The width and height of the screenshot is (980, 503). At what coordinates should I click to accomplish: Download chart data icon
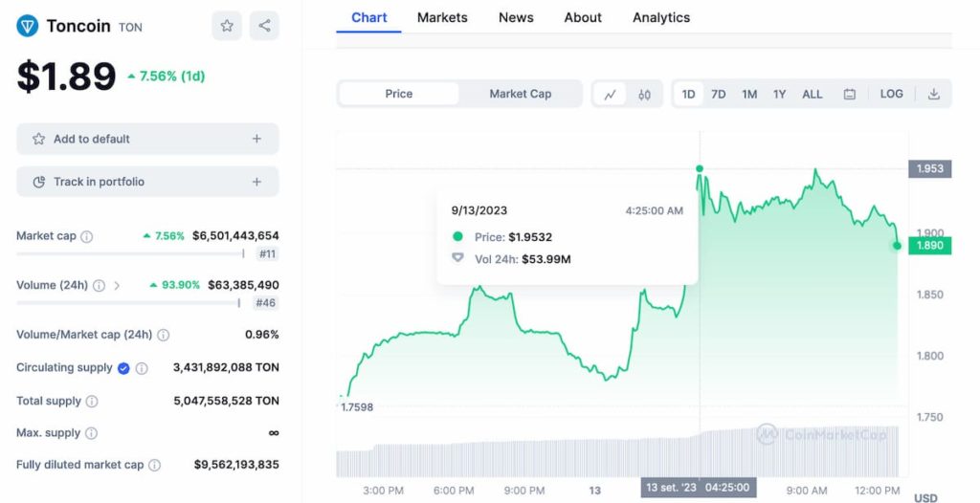pyautogui.click(x=934, y=95)
